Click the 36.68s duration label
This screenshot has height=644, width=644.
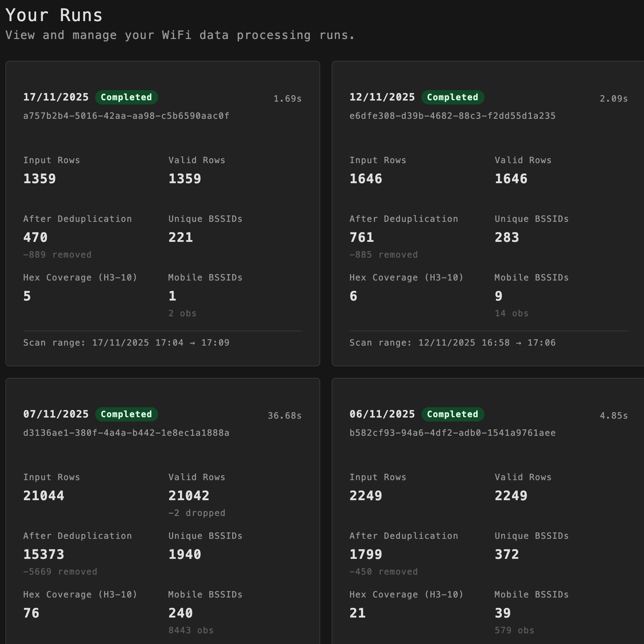(x=284, y=416)
